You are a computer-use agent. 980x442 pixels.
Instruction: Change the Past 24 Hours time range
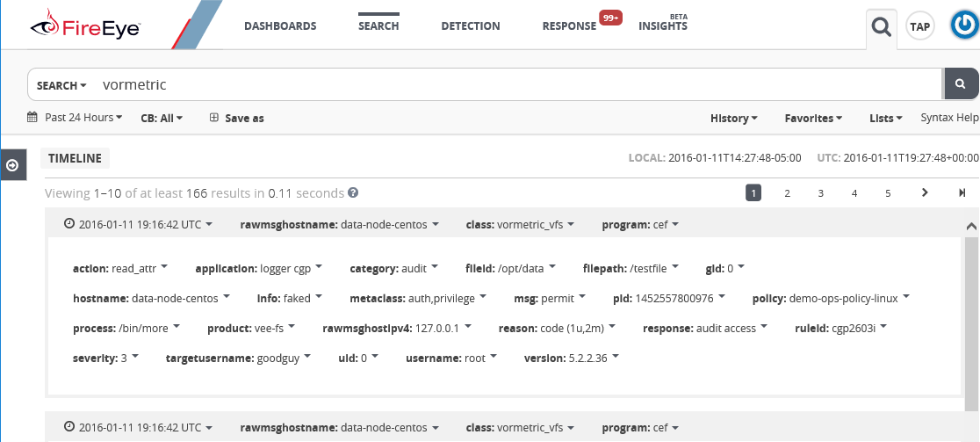83,117
